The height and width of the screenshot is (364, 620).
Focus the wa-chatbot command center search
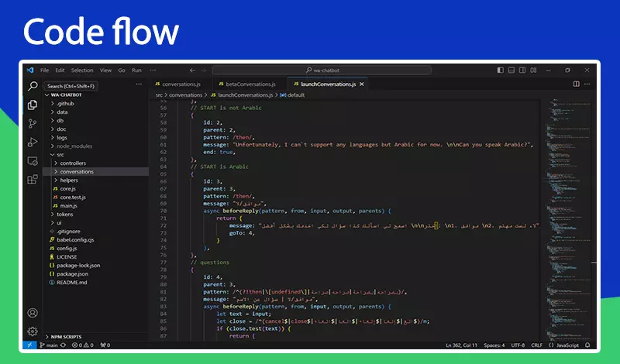point(322,70)
